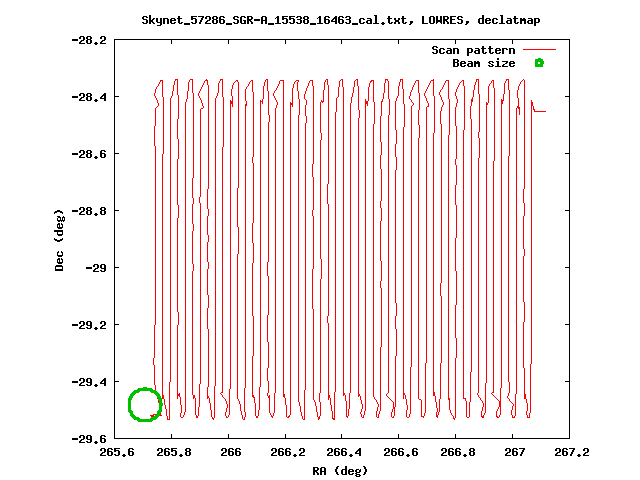Click the -29.6 Dec tick label
The image size is (640, 480).
click(x=89, y=439)
